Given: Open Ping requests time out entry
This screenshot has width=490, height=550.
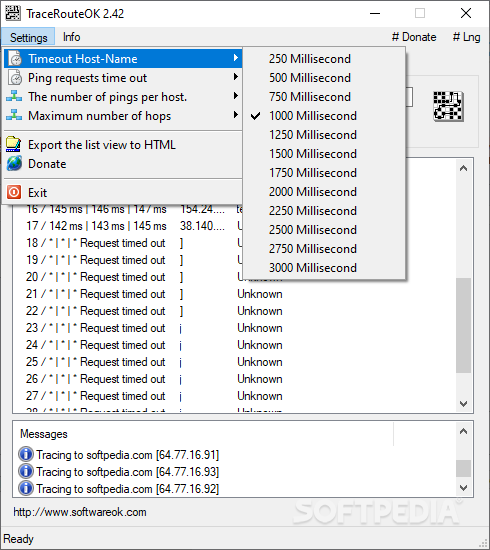Looking at the screenshot, I should pos(123,78).
